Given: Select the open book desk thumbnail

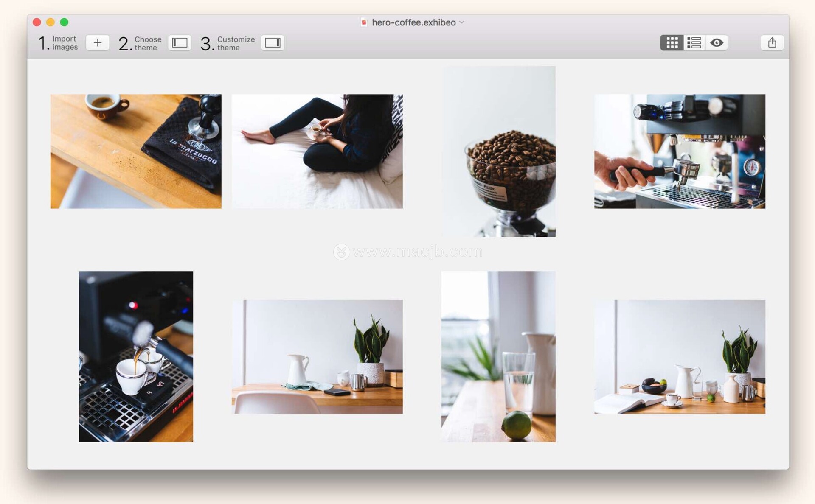Looking at the screenshot, I should coord(680,356).
